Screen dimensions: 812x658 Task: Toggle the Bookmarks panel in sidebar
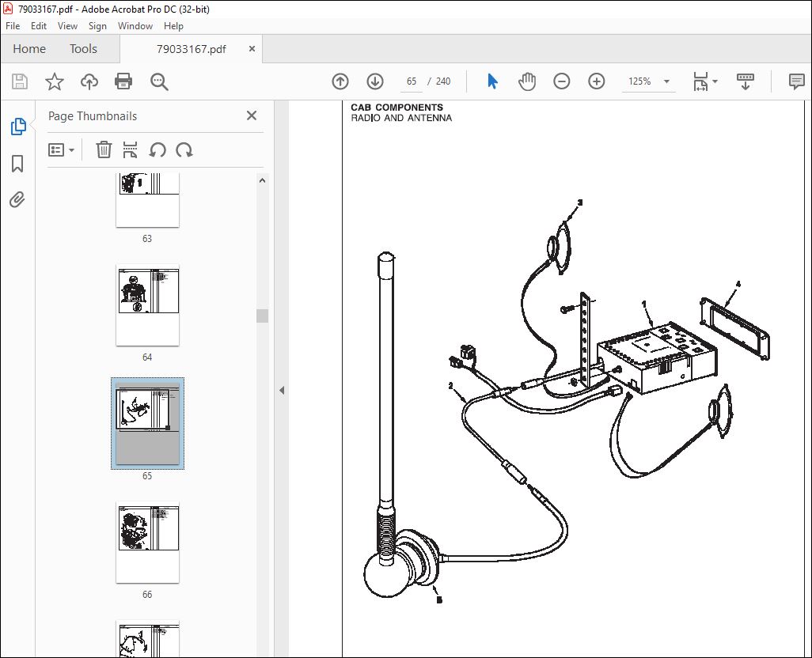(x=17, y=164)
